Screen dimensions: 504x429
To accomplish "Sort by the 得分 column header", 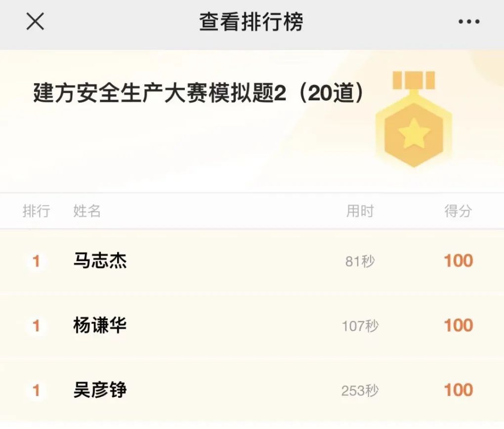I will (x=458, y=212).
